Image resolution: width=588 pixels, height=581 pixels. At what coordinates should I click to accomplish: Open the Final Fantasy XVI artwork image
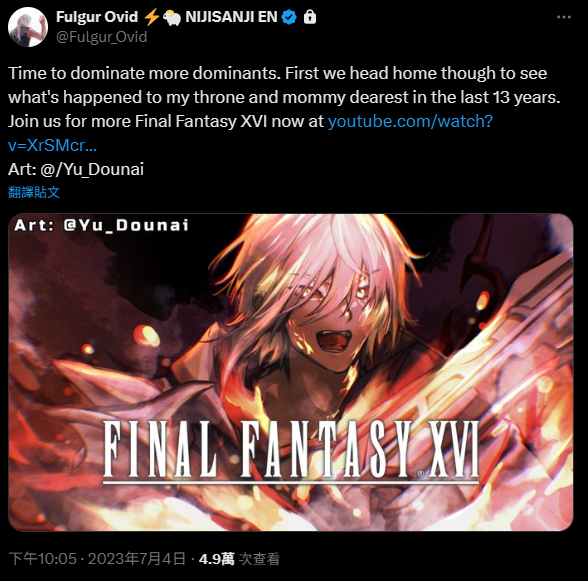(x=291, y=372)
